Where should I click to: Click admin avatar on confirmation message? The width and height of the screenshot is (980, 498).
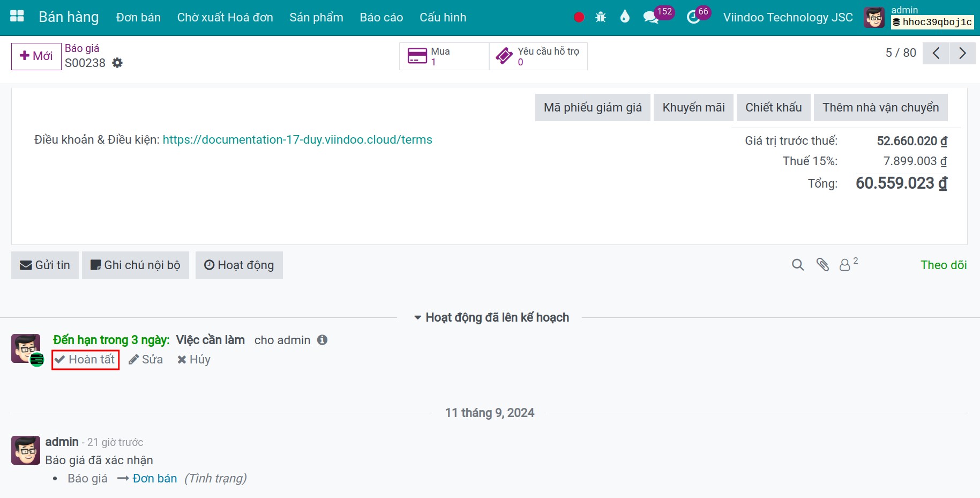pyautogui.click(x=26, y=450)
